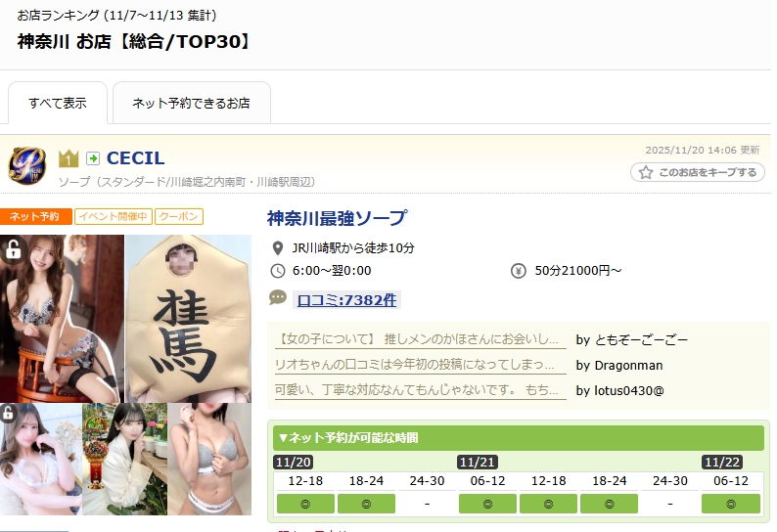This screenshot has height=532, width=777.
Task: Click このお店をキープする button
Action: click(x=698, y=172)
